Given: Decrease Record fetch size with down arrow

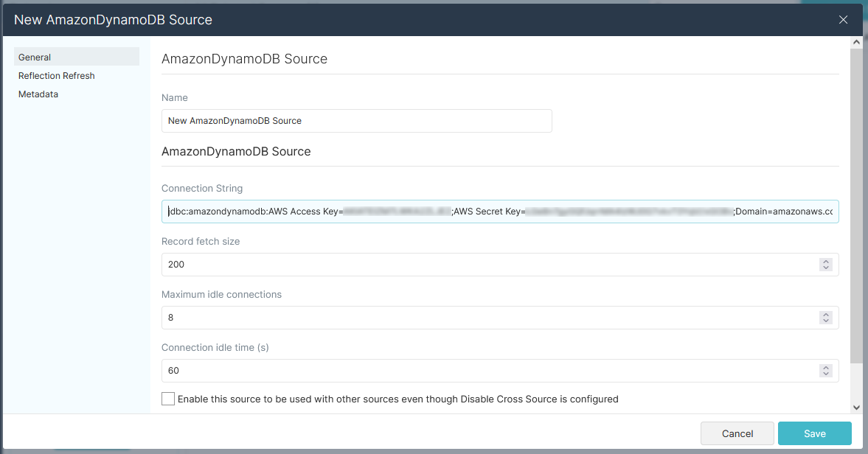Looking at the screenshot, I should point(826,268).
